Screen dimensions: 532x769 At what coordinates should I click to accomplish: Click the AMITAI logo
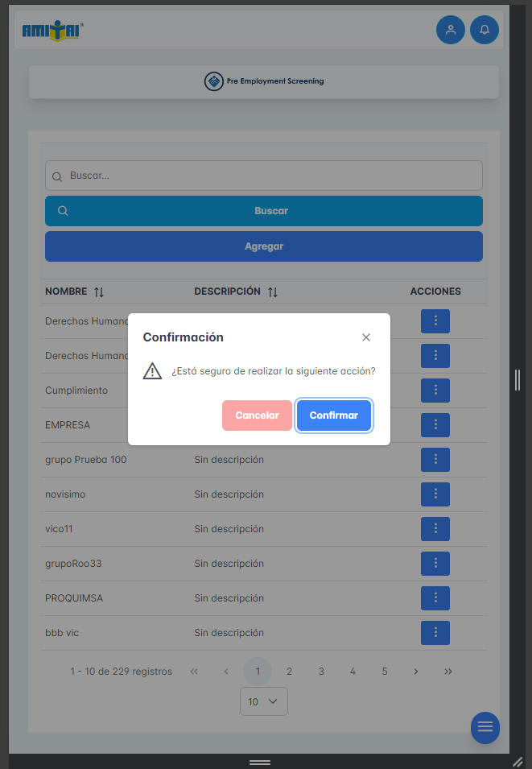point(53,31)
